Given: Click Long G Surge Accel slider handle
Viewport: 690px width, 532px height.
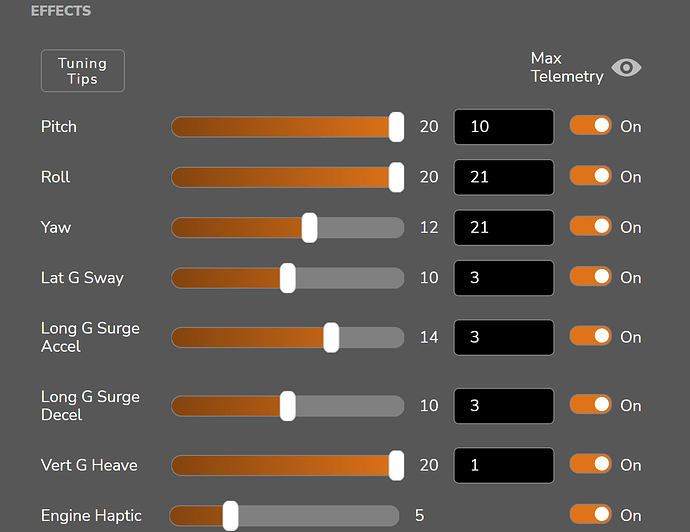Looking at the screenshot, I should 331,338.
